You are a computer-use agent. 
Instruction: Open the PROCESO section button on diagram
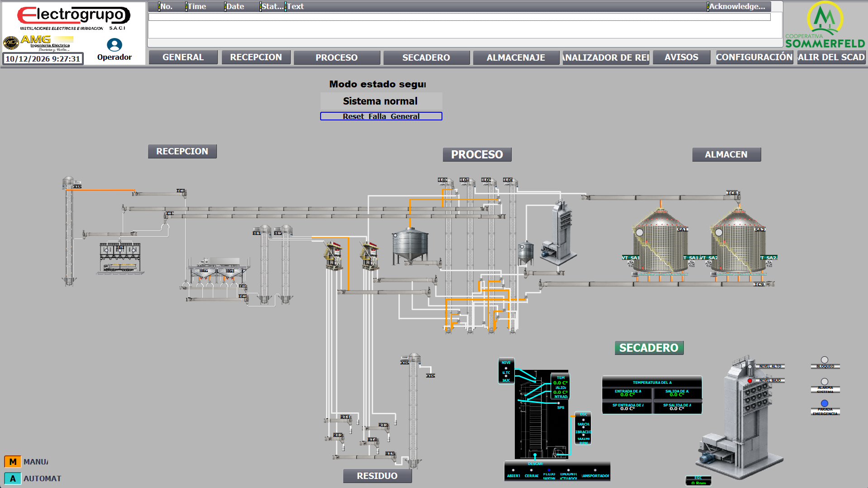point(477,154)
